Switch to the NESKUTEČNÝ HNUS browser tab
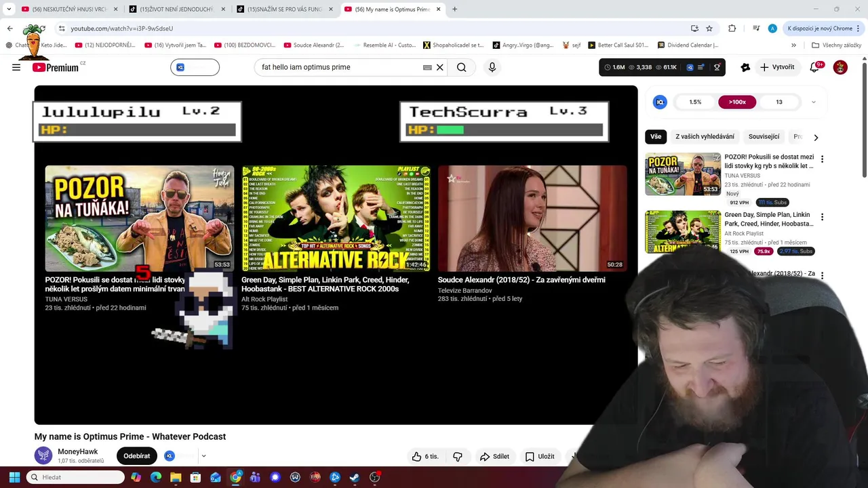The height and width of the screenshot is (488, 868). tap(71, 9)
